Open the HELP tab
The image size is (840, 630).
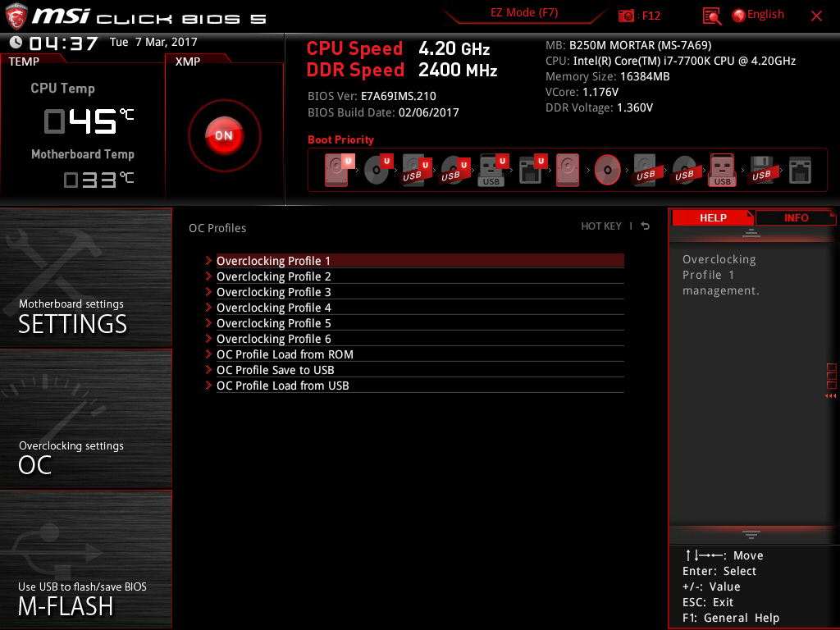coord(712,217)
